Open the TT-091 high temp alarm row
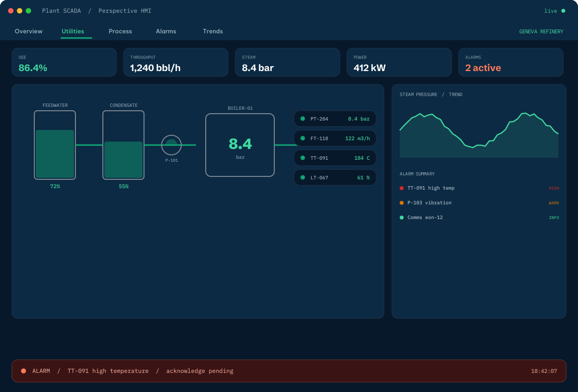Screen dimensions: 578x392 [479, 188]
